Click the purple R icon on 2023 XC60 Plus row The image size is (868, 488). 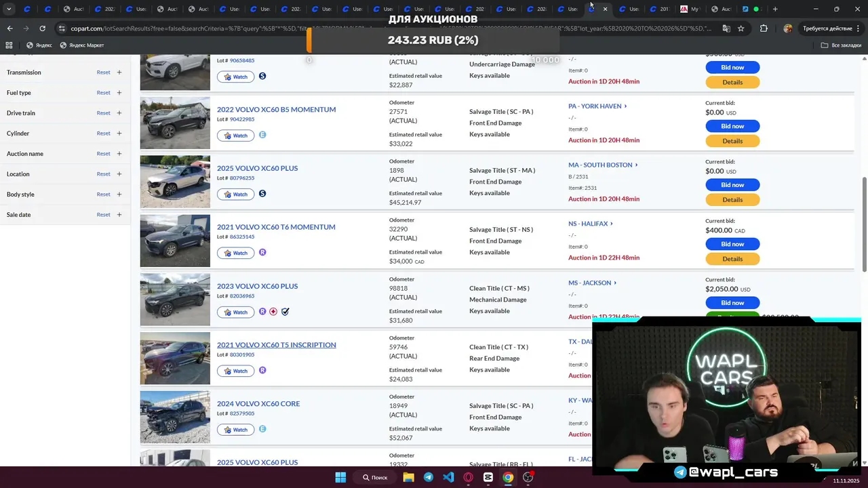[262, 312]
